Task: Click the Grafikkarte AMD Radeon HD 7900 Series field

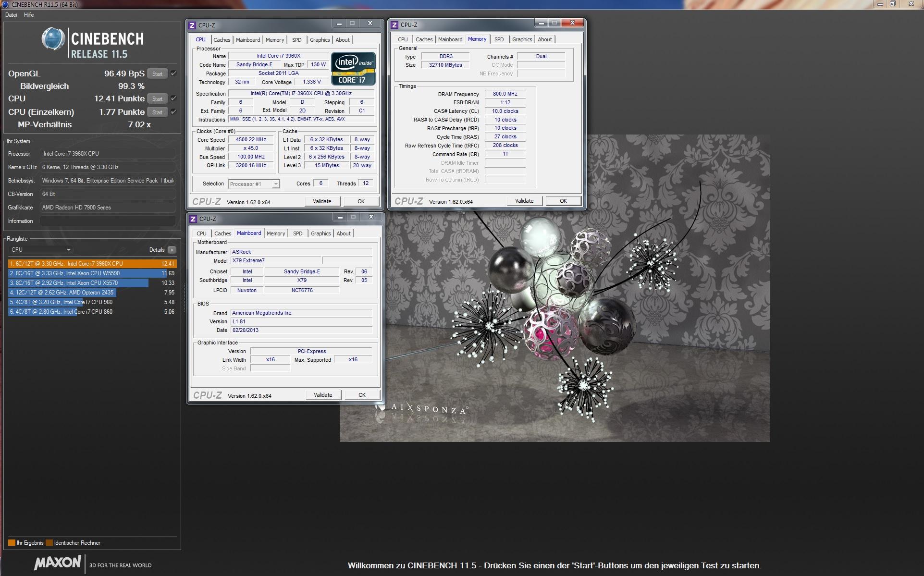Action: click(108, 208)
